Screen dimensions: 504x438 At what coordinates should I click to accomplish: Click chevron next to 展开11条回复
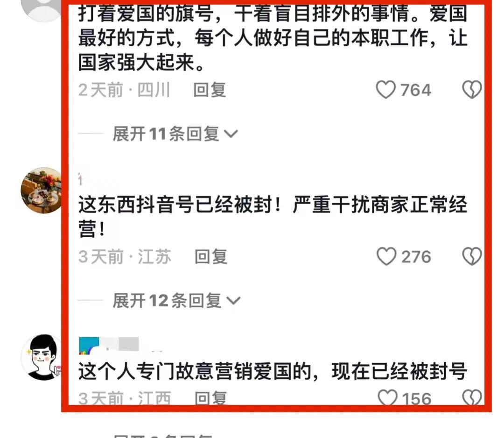click(231, 134)
